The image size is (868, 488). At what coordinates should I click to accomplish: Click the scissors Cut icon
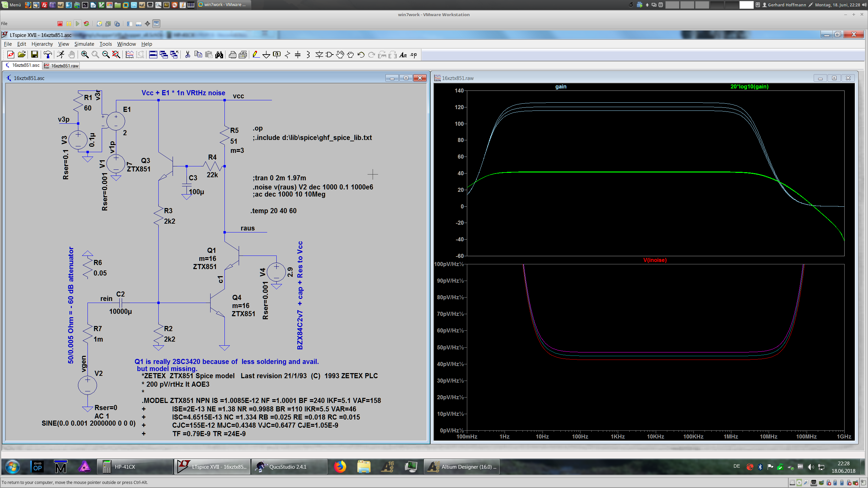click(188, 55)
